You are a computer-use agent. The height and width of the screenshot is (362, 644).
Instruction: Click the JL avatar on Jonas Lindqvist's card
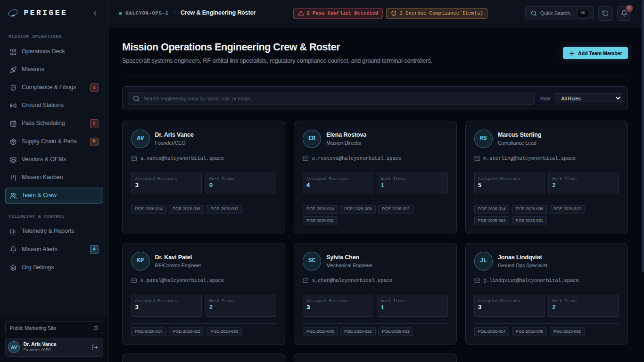click(483, 261)
